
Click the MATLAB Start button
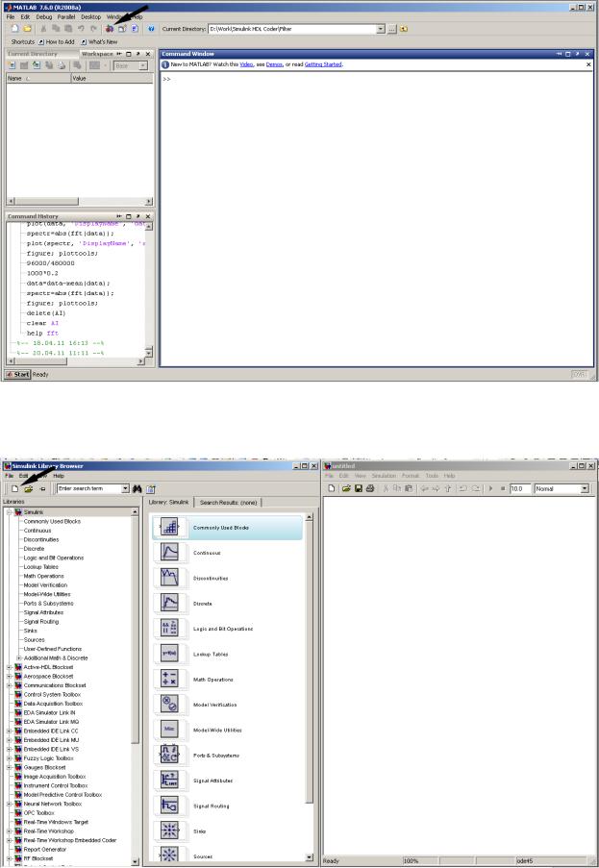pos(17,375)
